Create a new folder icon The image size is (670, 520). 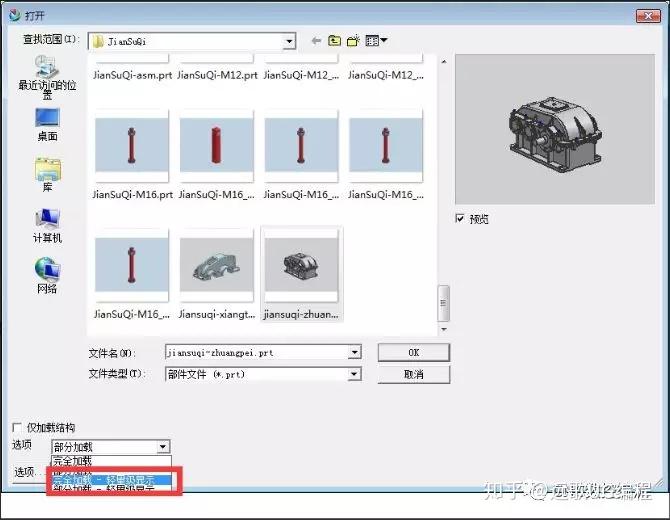(x=353, y=41)
